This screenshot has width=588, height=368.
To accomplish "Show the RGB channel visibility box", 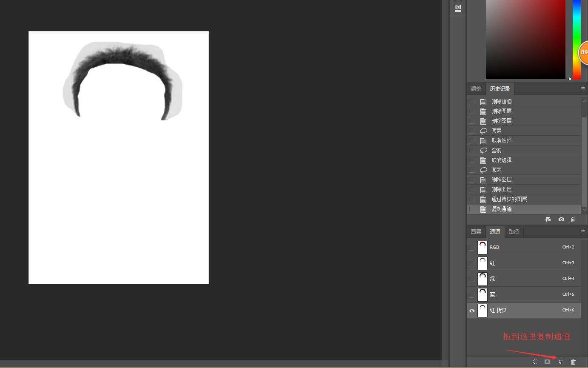I will [472, 248].
